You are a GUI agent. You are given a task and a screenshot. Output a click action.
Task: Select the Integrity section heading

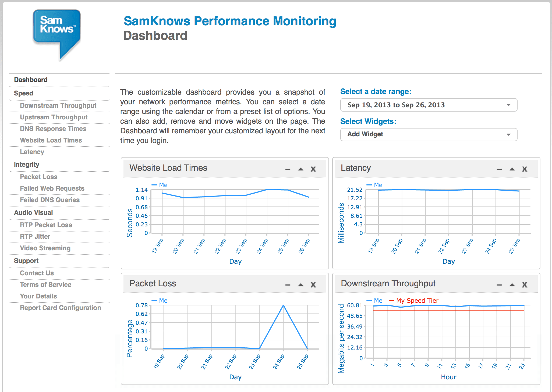point(27,165)
